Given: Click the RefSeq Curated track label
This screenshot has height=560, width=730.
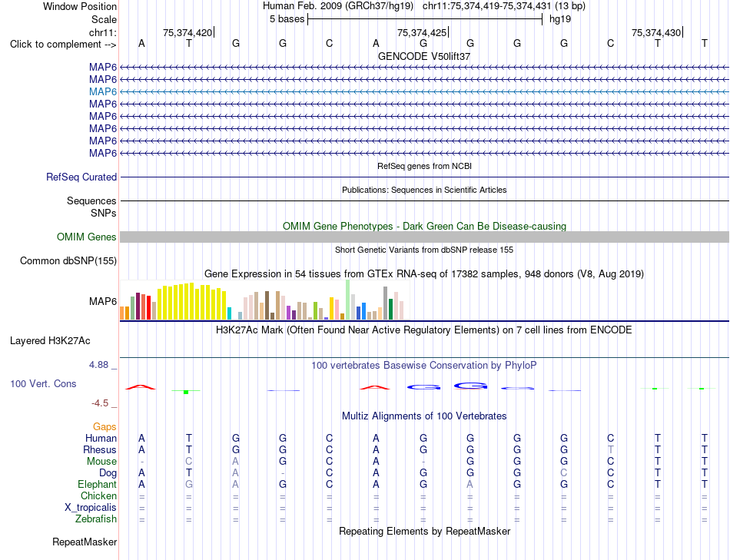Looking at the screenshot, I should [x=81, y=177].
